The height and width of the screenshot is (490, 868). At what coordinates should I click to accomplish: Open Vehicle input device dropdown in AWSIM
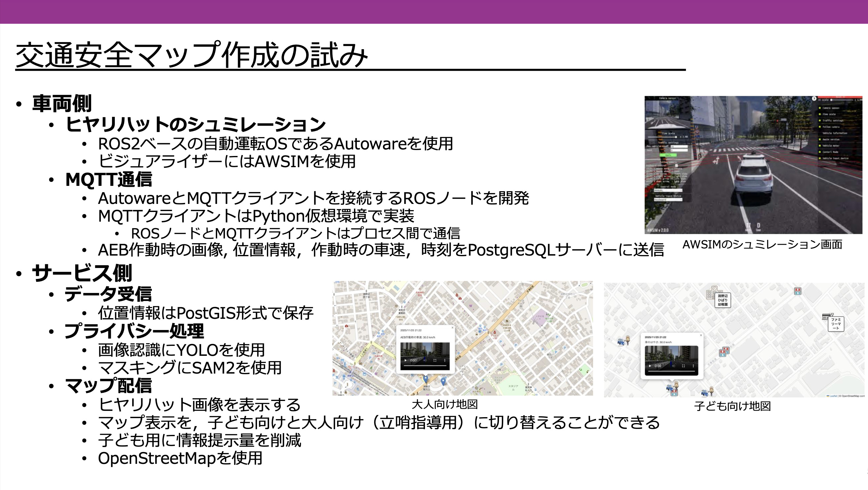point(668,200)
